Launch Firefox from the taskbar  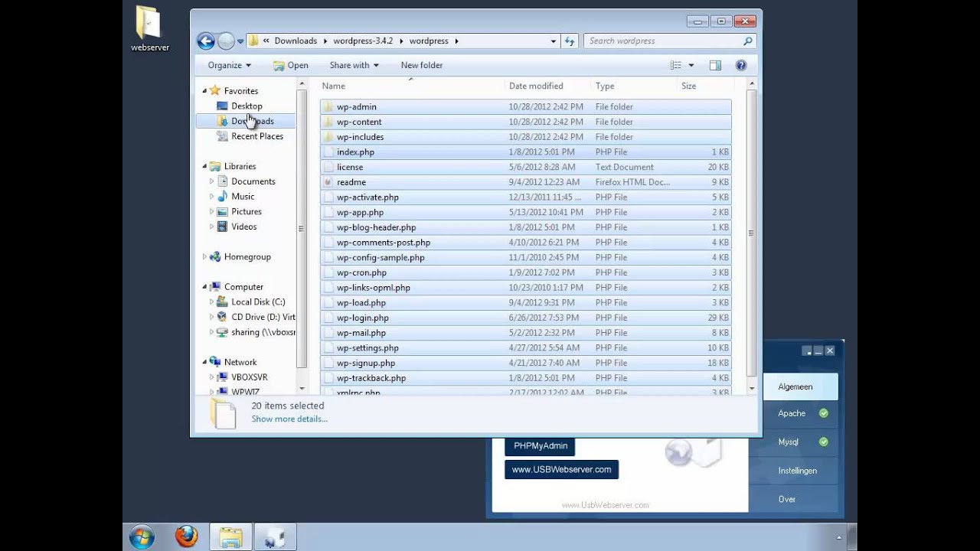(186, 537)
